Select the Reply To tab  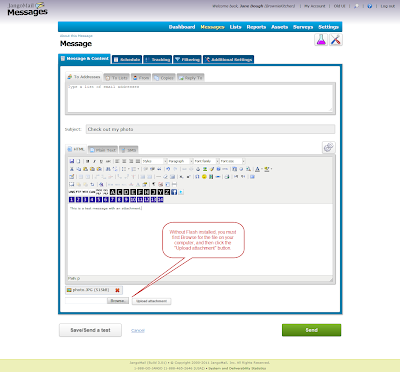click(x=190, y=78)
